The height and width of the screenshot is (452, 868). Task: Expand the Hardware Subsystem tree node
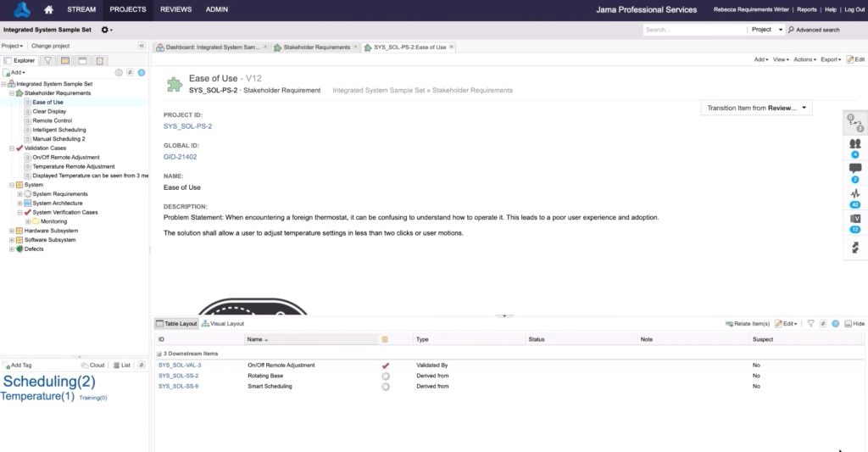pyautogui.click(x=12, y=231)
